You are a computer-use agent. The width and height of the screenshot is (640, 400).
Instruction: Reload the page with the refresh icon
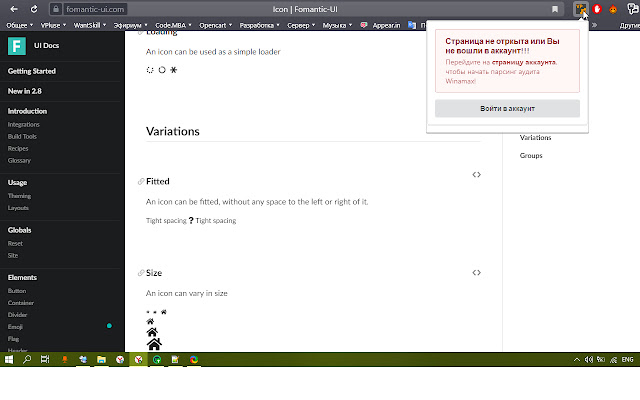click(34, 9)
